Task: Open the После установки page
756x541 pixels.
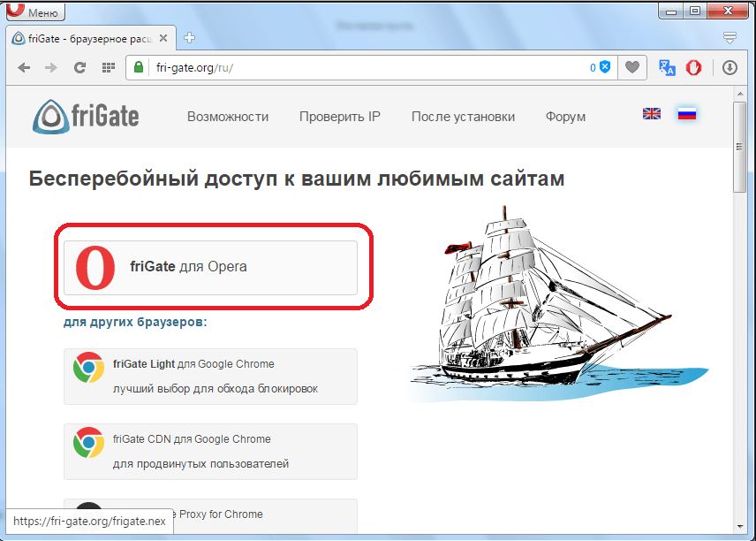Action: tap(464, 117)
